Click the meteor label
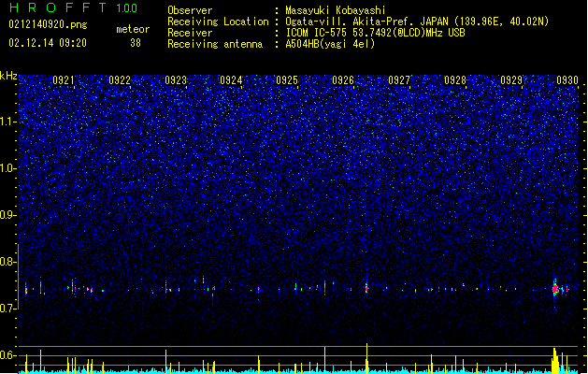The height and width of the screenshot is (374, 588). tap(133, 29)
